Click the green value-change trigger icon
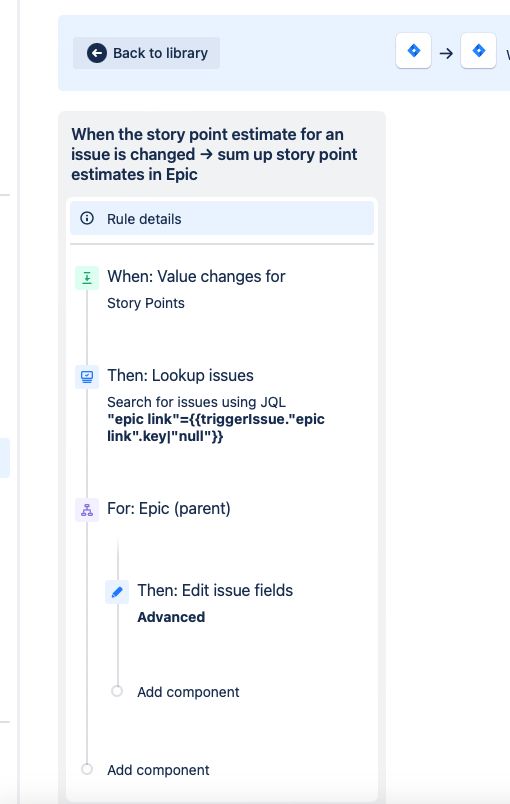 click(x=87, y=278)
